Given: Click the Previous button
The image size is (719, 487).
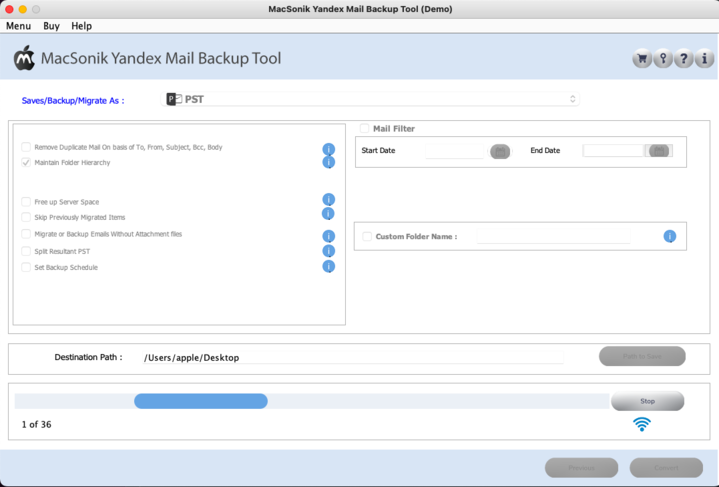Looking at the screenshot, I should click(581, 468).
